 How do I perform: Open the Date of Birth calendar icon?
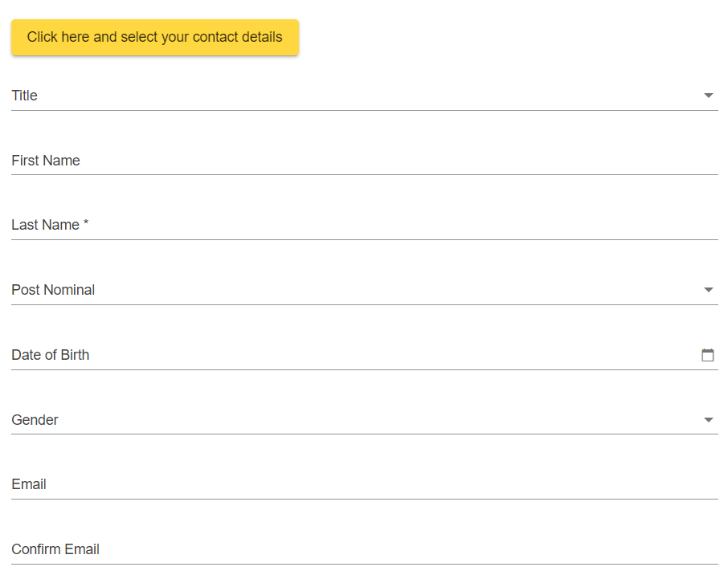[x=708, y=355]
